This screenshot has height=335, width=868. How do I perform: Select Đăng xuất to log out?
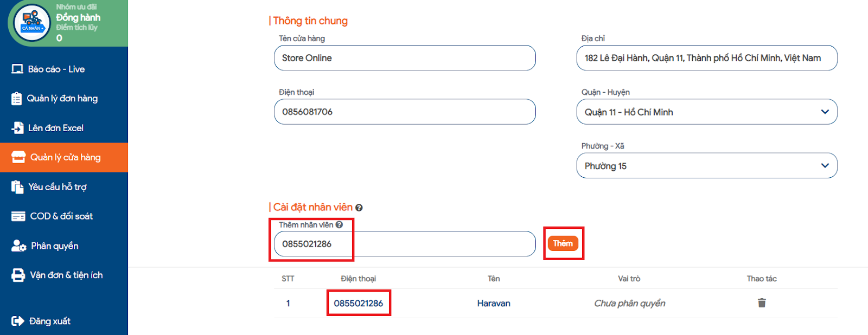click(41, 321)
